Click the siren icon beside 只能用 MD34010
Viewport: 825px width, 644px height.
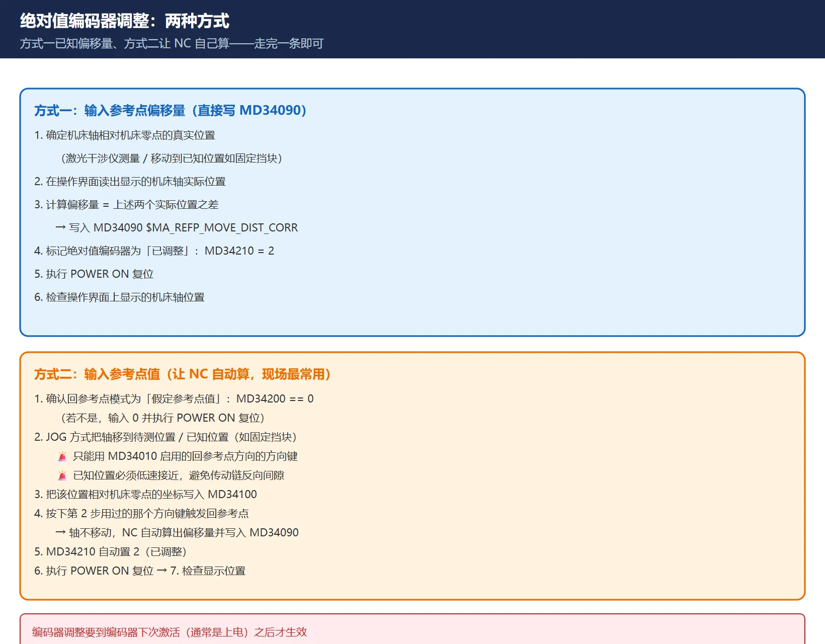point(62,456)
